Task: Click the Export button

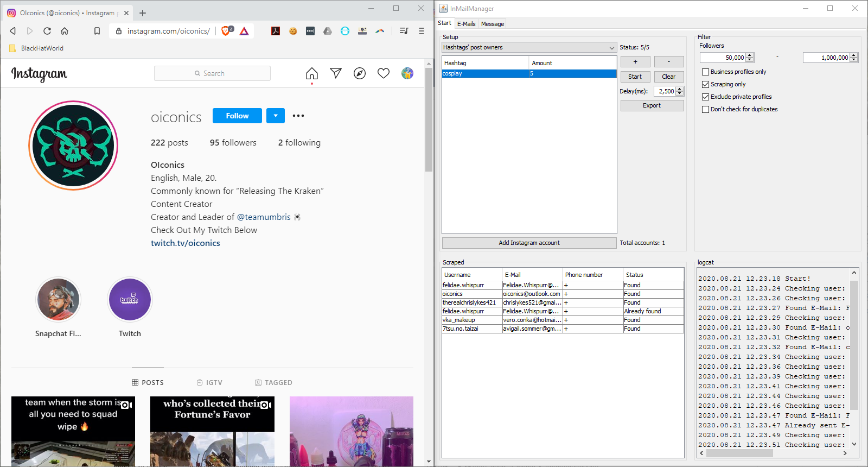Action: coord(652,105)
